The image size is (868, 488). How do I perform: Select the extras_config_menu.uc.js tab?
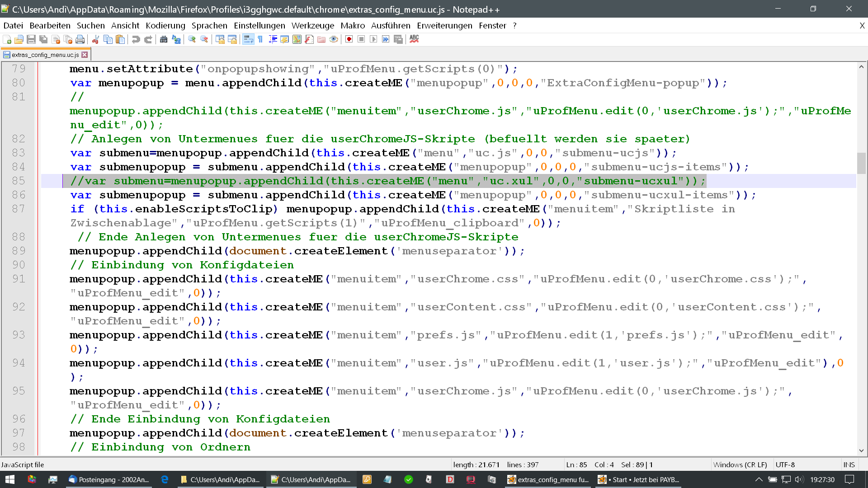[x=44, y=55]
